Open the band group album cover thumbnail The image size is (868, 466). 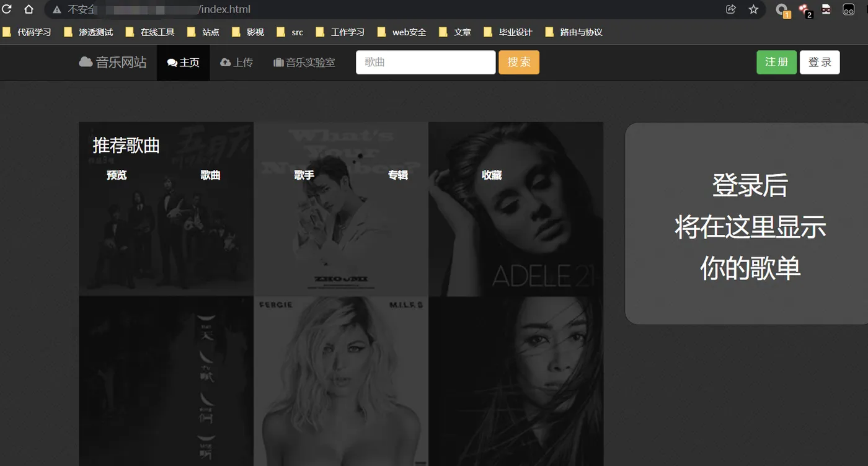pos(166,209)
